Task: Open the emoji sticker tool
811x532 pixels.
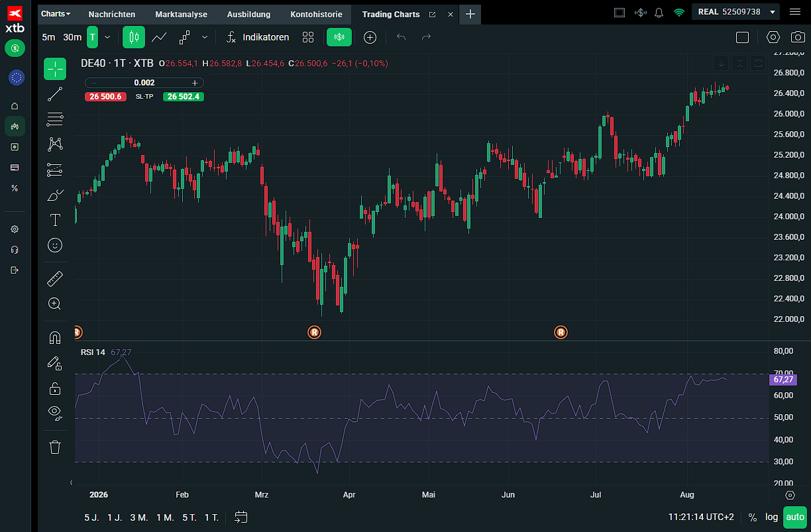Action: (55, 245)
